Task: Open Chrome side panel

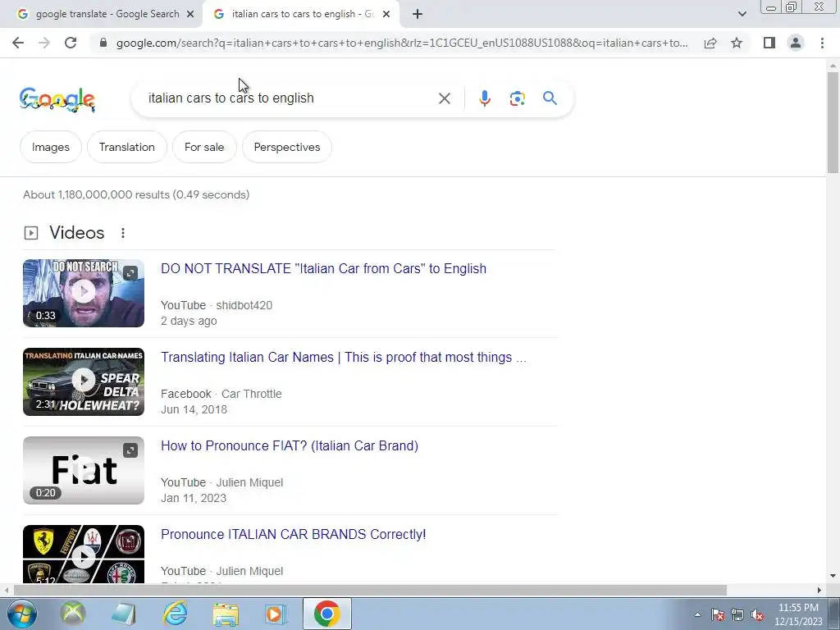Action: tap(769, 43)
